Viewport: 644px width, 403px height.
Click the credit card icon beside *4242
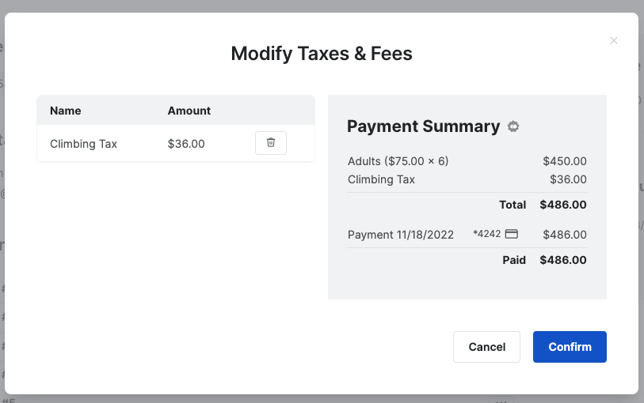(x=511, y=234)
